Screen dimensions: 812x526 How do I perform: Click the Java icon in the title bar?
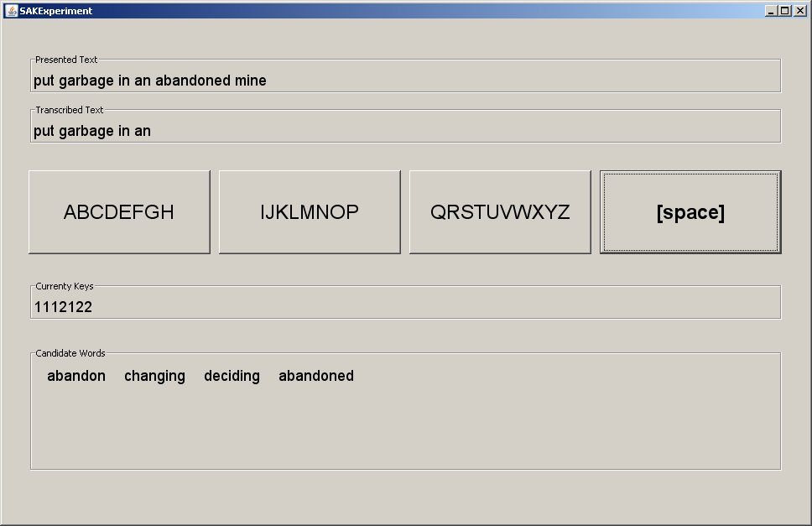point(11,11)
